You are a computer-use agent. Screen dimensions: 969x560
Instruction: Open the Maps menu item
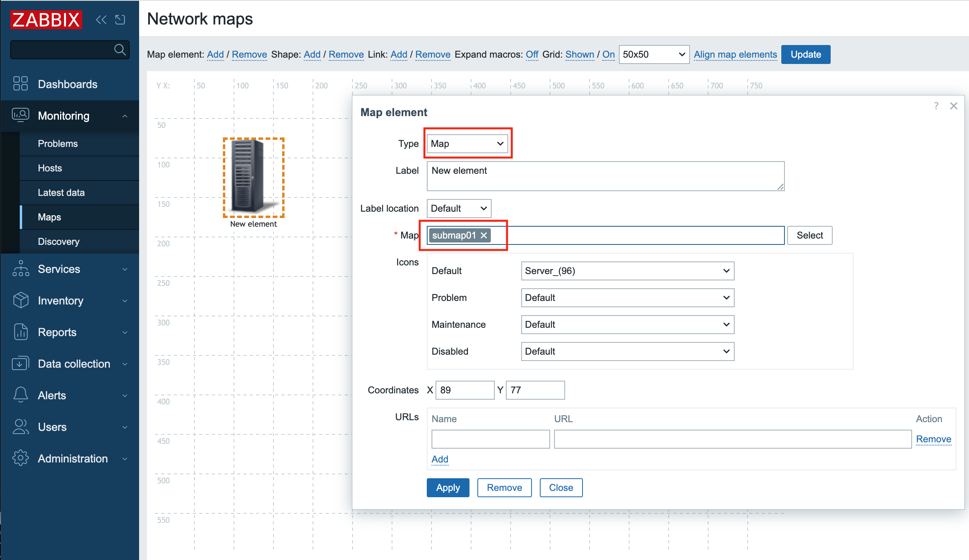79,217
